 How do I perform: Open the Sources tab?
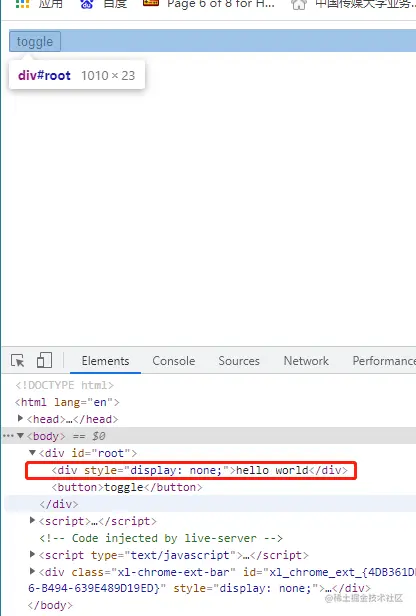pos(239,361)
